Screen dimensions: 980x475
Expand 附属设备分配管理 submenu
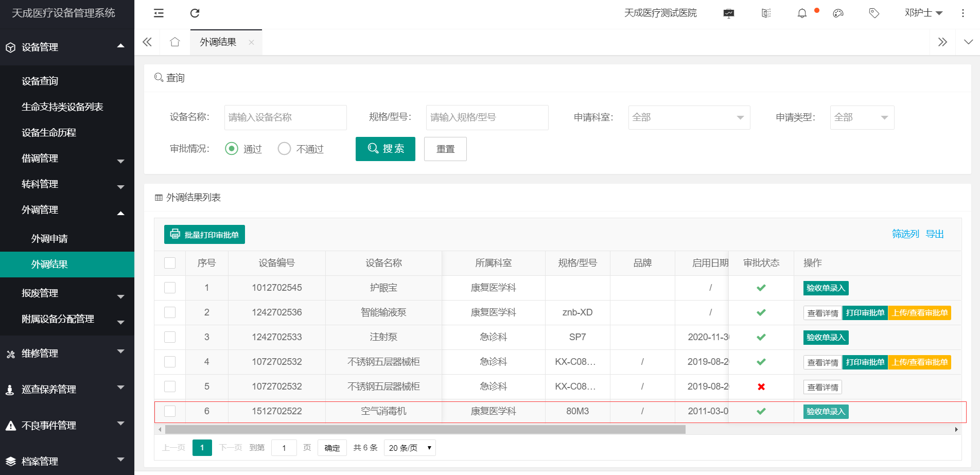(x=67, y=319)
